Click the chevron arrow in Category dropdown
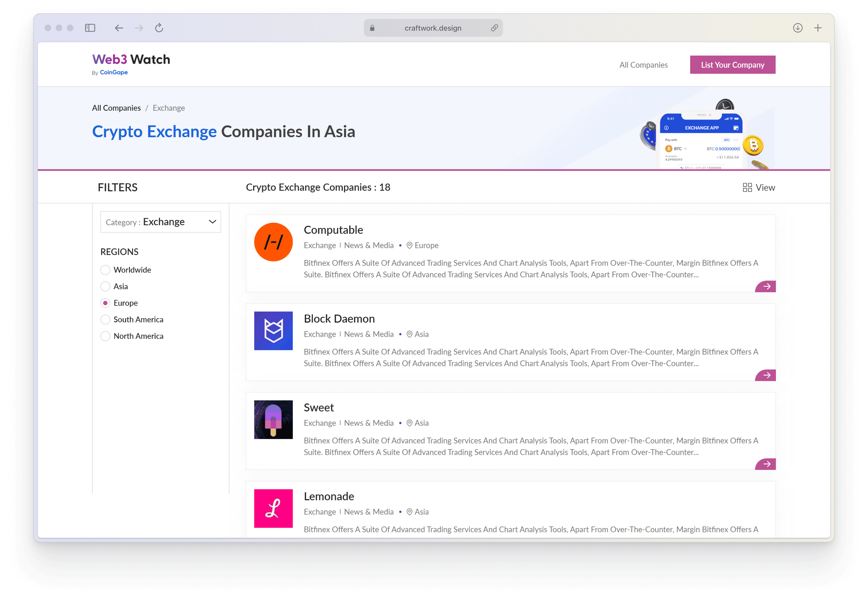The width and height of the screenshot is (868, 604). (x=213, y=222)
